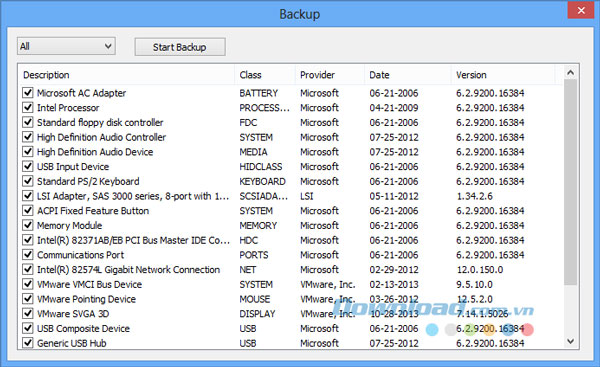The image size is (600, 367).
Task: Click date 02-13-2013
Action: (394, 285)
